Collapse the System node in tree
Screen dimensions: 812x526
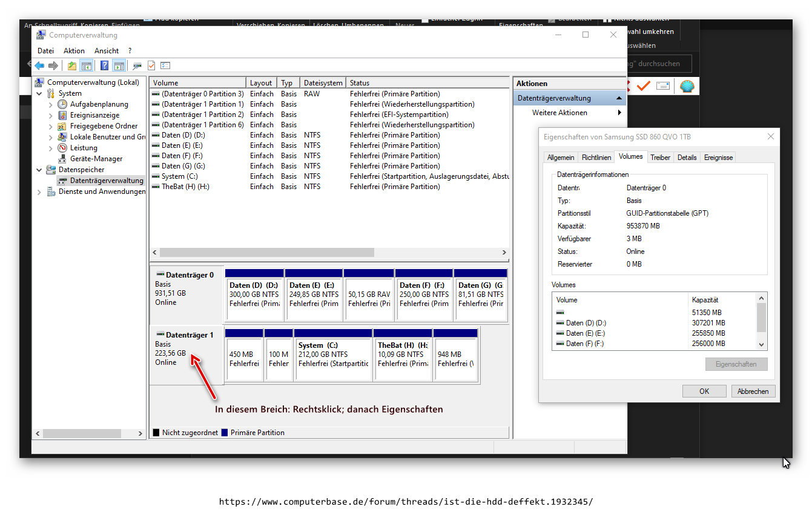point(39,93)
